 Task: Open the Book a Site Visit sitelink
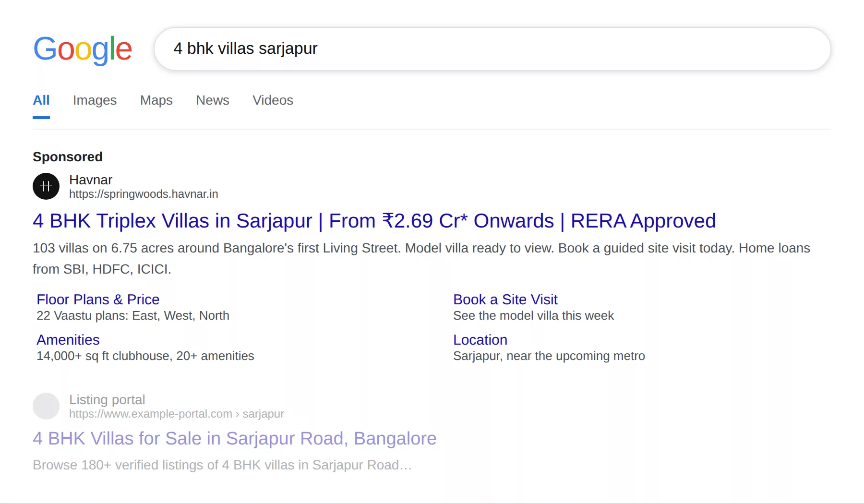505,300
